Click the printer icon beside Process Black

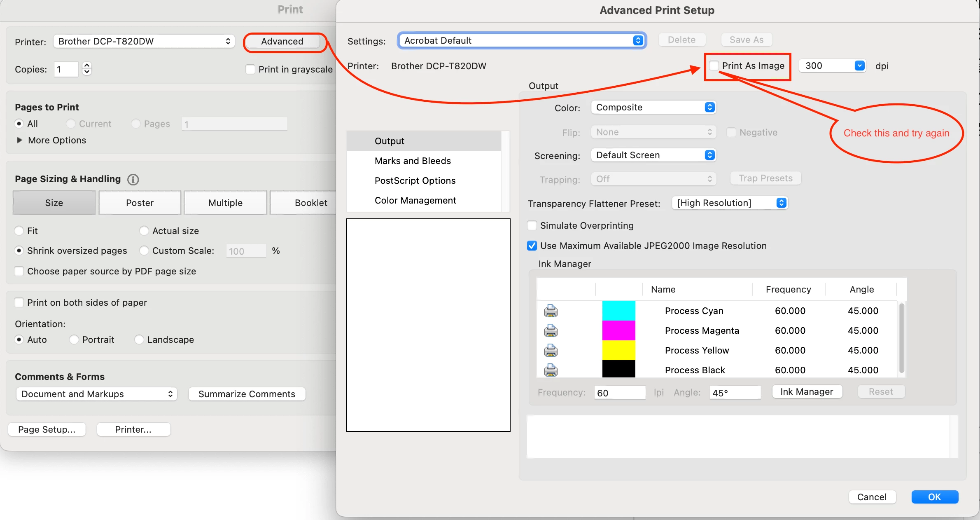[x=551, y=370]
